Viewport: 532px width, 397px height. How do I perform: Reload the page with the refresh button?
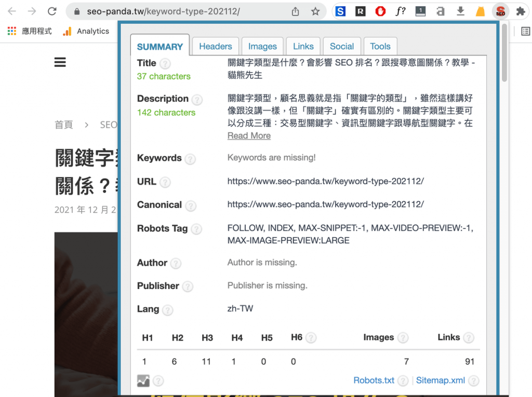click(x=52, y=11)
